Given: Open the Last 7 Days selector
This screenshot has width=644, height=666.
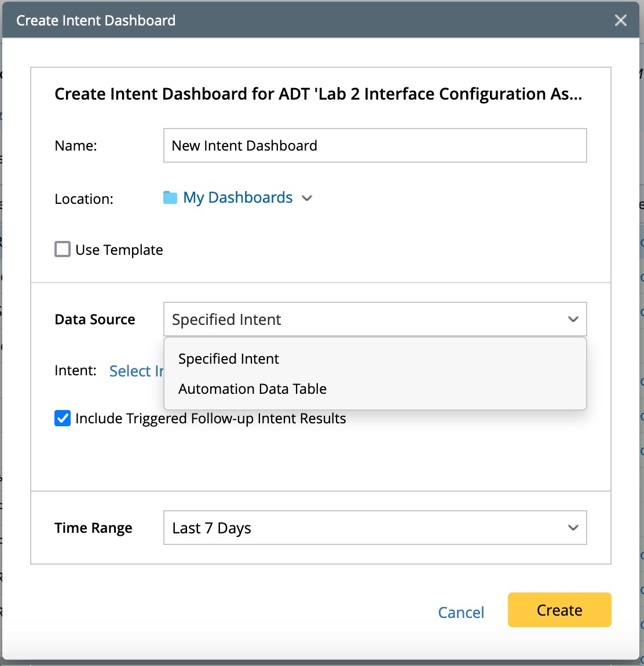Looking at the screenshot, I should click(x=374, y=528).
